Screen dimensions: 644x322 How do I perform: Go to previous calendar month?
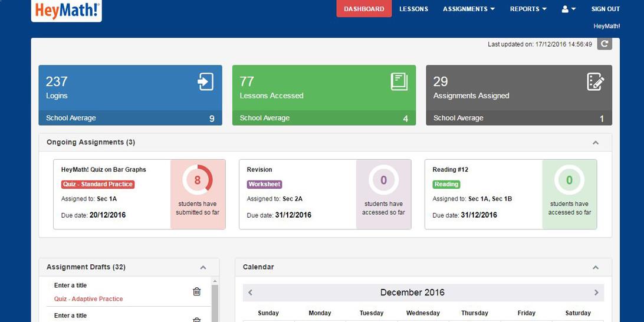pyautogui.click(x=251, y=293)
